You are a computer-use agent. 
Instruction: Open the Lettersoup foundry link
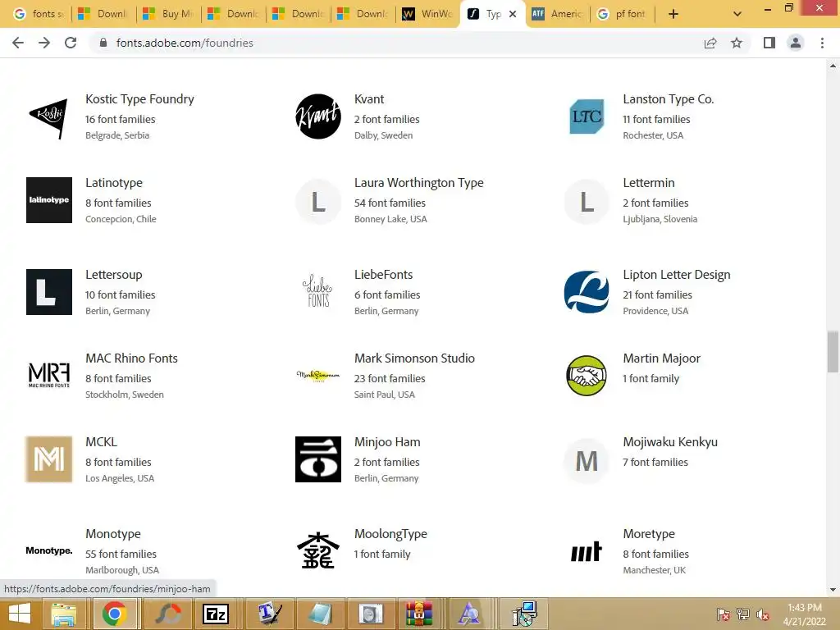pos(113,275)
